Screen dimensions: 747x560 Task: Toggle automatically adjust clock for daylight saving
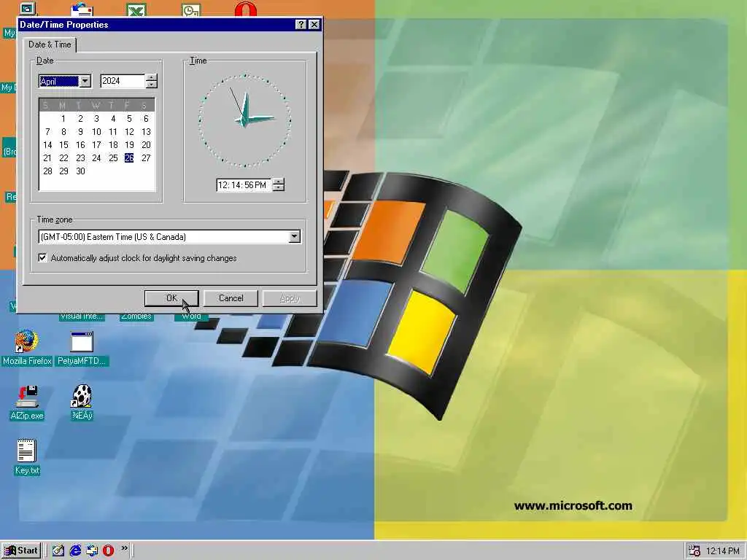coord(42,257)
